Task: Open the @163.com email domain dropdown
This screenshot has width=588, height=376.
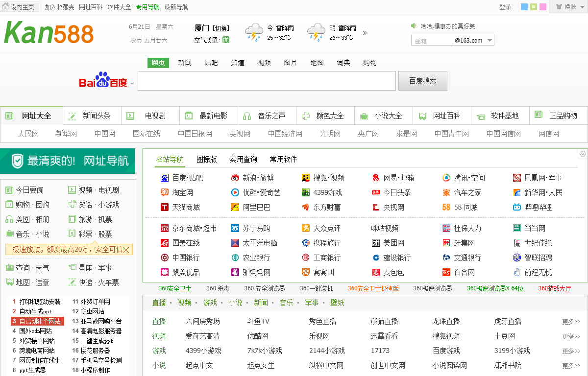Action: (x=490, y=41)
